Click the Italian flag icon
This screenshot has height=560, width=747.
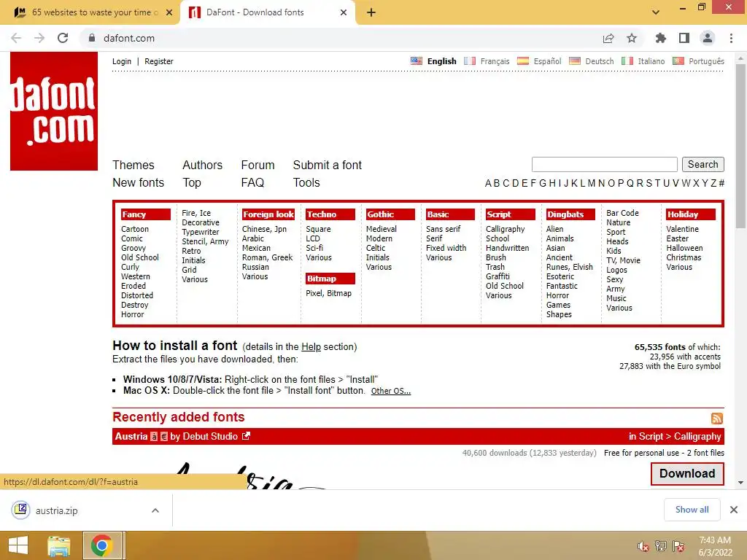pos(627,61)
